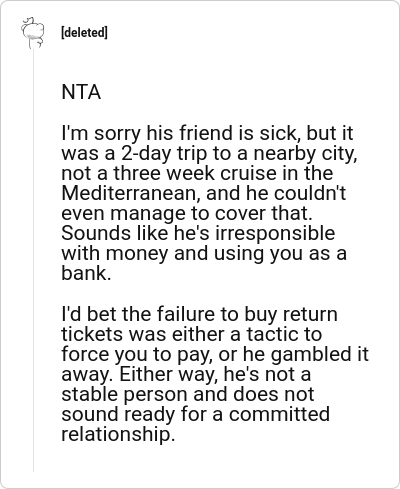Viewport: 400px width, 489px height.
Task: Click the line "was a 2-day trip to a nearby city"
Action: pyautogui.click(x=209, y=154)
